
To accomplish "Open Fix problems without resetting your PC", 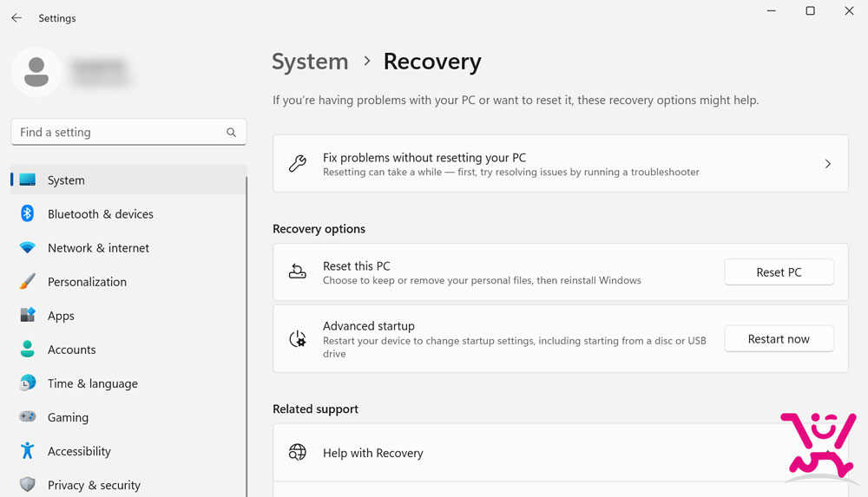I will pos(560,164).
